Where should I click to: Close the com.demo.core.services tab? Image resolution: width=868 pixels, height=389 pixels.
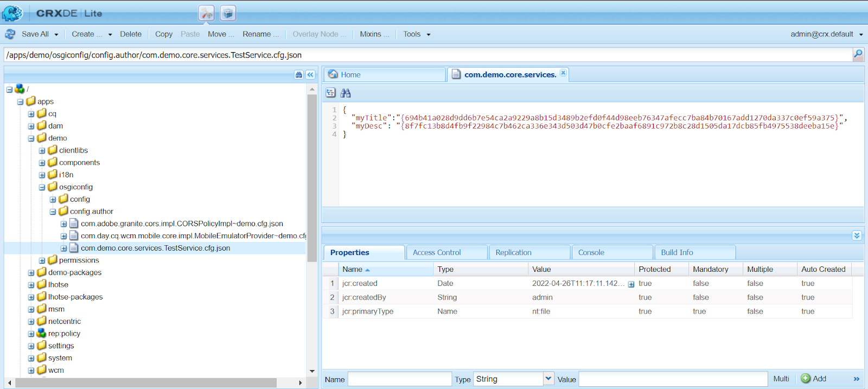click(x=563, y=73)
